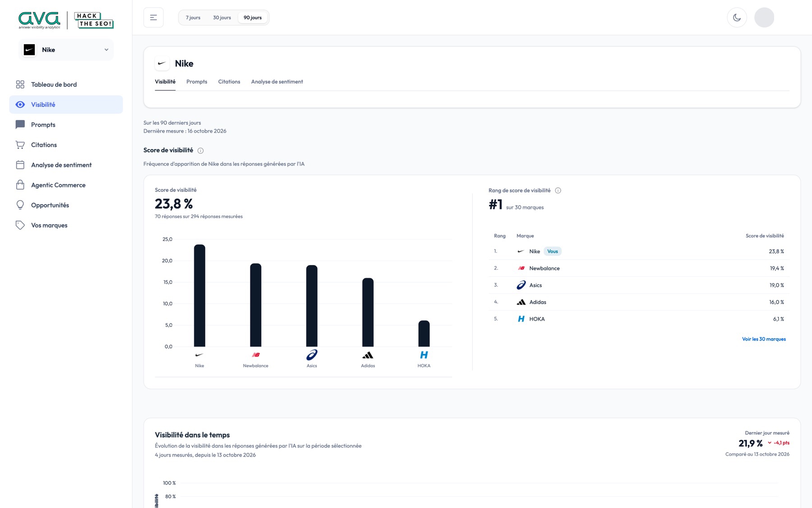Click the Opportunités lightbulb icon
Screen dimensions: 812x508
click(20, 205)
